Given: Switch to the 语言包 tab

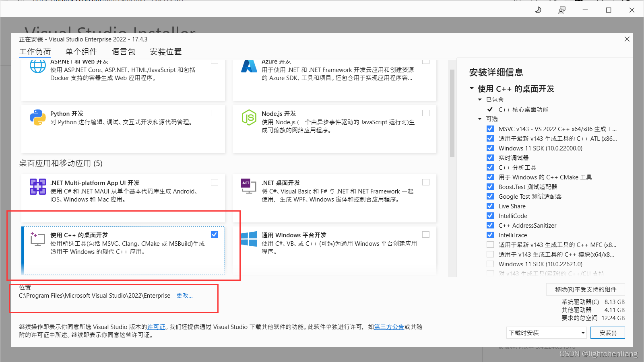Looking at the screenshot, I should (x=124, y=51).
